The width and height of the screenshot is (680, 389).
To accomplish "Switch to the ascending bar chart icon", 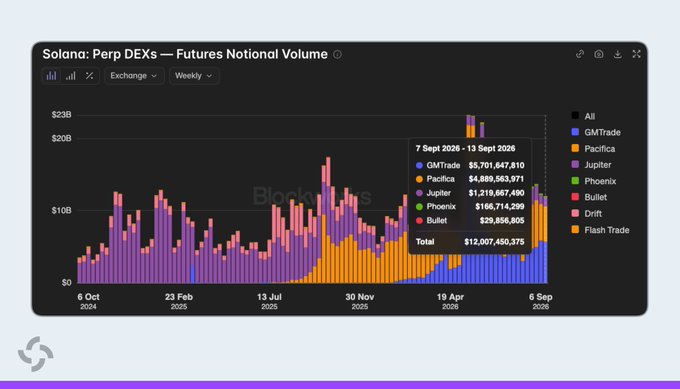I will [71, 76].
